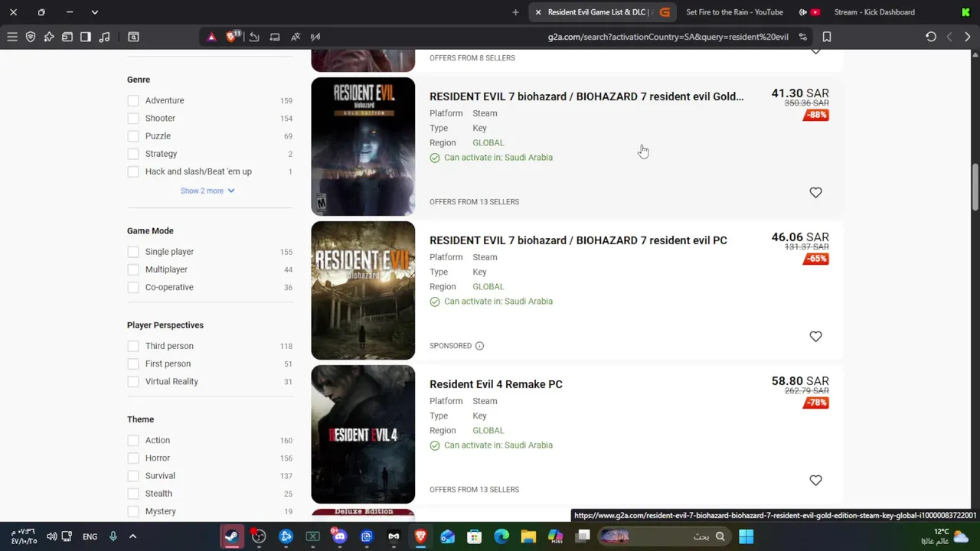Tick the Survival theme checkbox
Screen dimensions: 980x551
pos(133,476)
